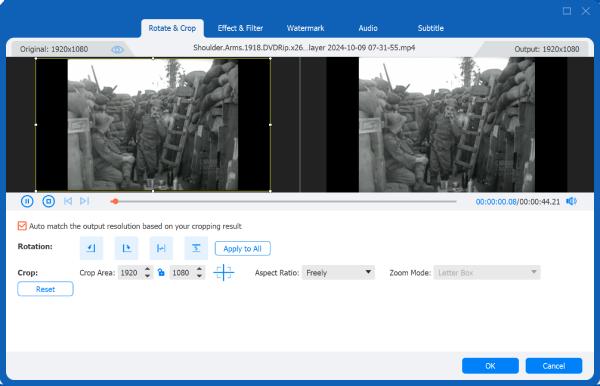Click the top-middle crop edge handle
This screenshot has width=600, height=386.
click(153, 59)
